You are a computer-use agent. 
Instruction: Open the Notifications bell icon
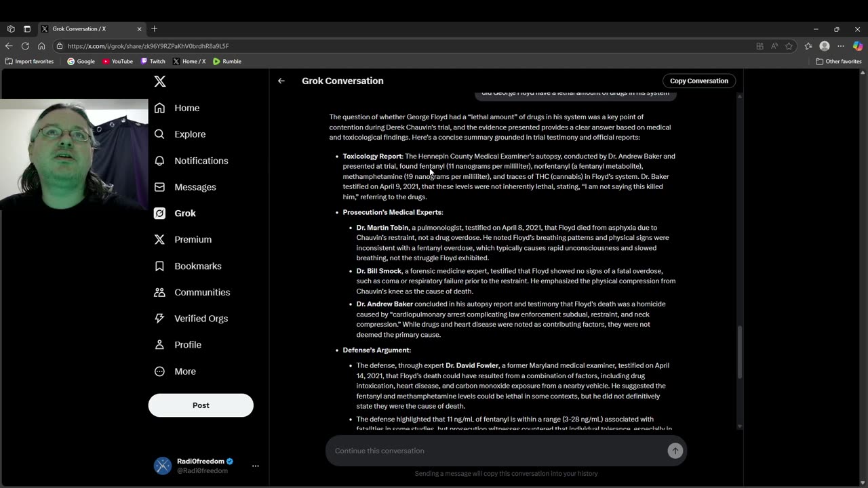(x=159, y=161)
